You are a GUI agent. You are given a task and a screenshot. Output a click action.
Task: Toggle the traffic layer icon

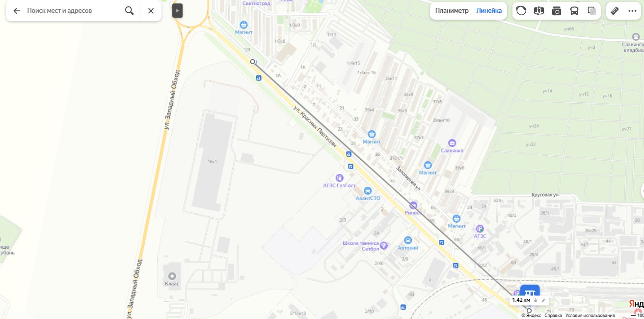[521, 11]
